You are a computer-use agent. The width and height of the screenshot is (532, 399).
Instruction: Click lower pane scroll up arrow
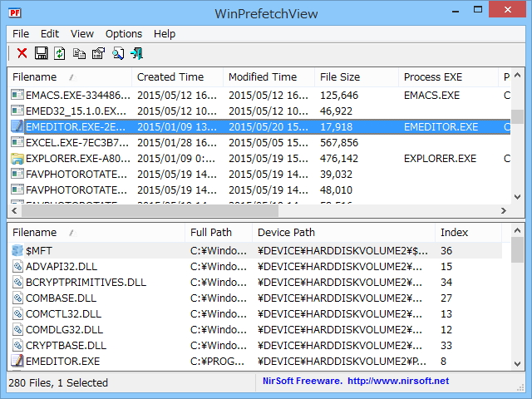517,231
